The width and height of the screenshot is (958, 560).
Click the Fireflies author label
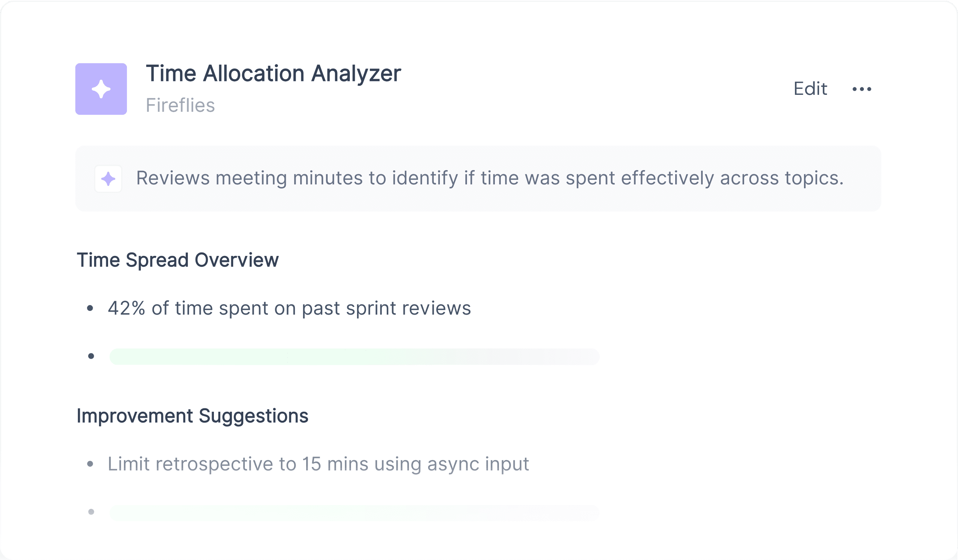(x=180, y=105)
